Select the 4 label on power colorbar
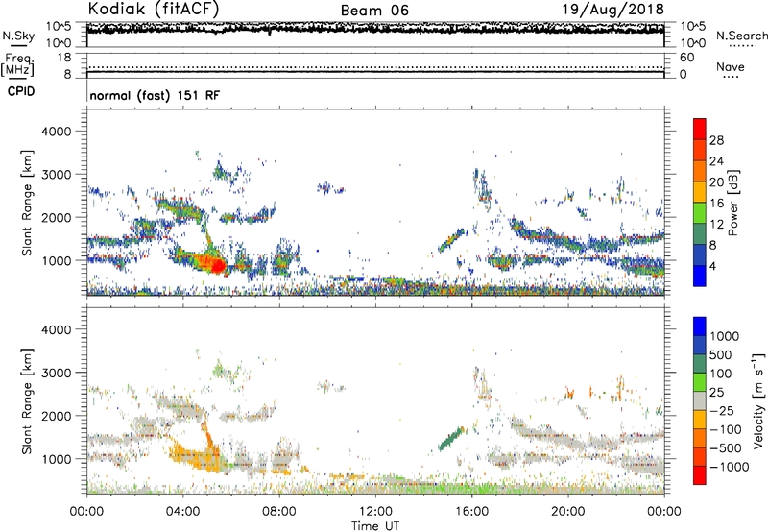The width and height of the screenshot is (768, 532). click(712, 266)
